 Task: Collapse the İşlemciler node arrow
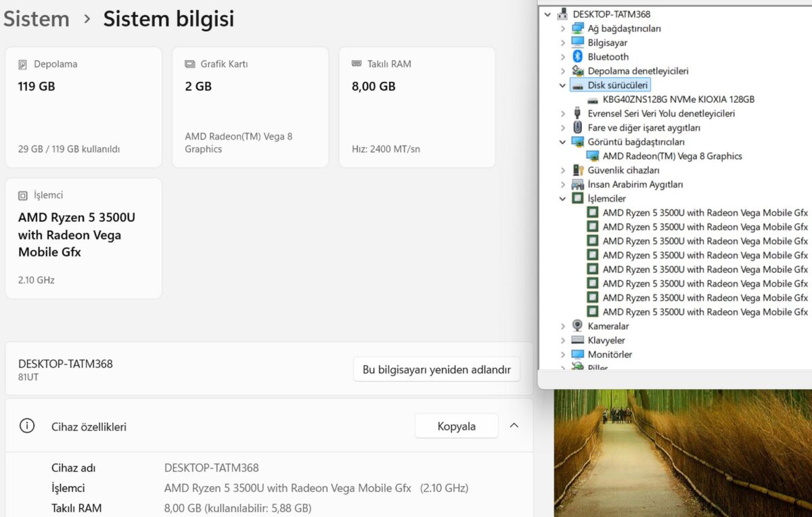[x=562, y=198]
